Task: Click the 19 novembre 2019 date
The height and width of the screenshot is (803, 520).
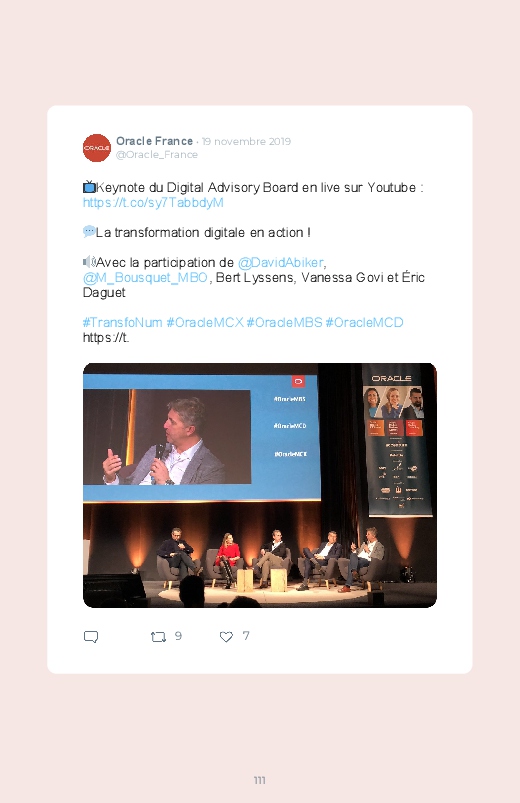Action: [x=246, y=141]
